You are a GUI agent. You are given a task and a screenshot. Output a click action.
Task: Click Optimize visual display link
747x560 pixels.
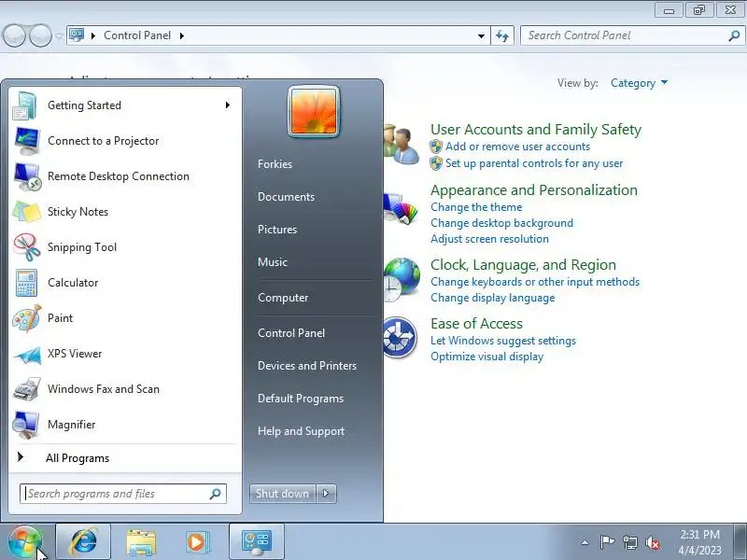pos(486,357)
